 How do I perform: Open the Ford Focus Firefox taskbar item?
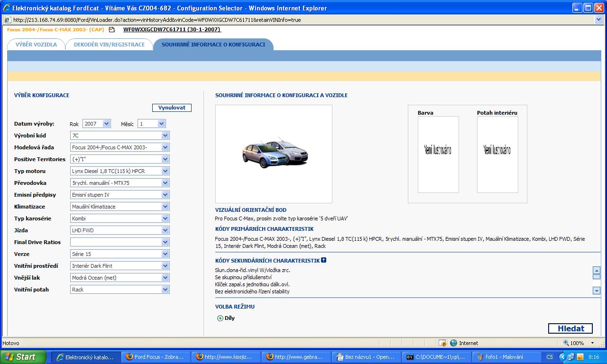click(155, 357)
